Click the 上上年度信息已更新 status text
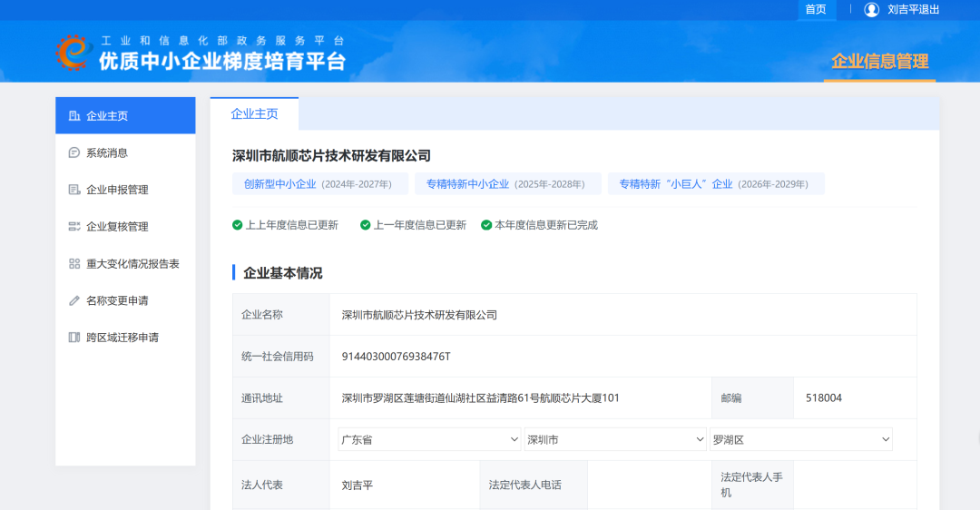The height and width of the screenshot is (510, 980). click(292, 225)
